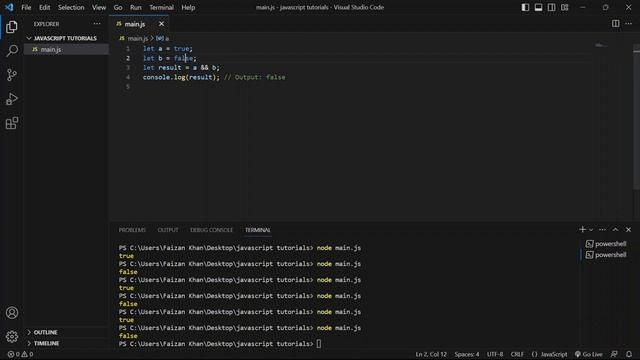Open the Explorer view in activity bar

(12, 27)
